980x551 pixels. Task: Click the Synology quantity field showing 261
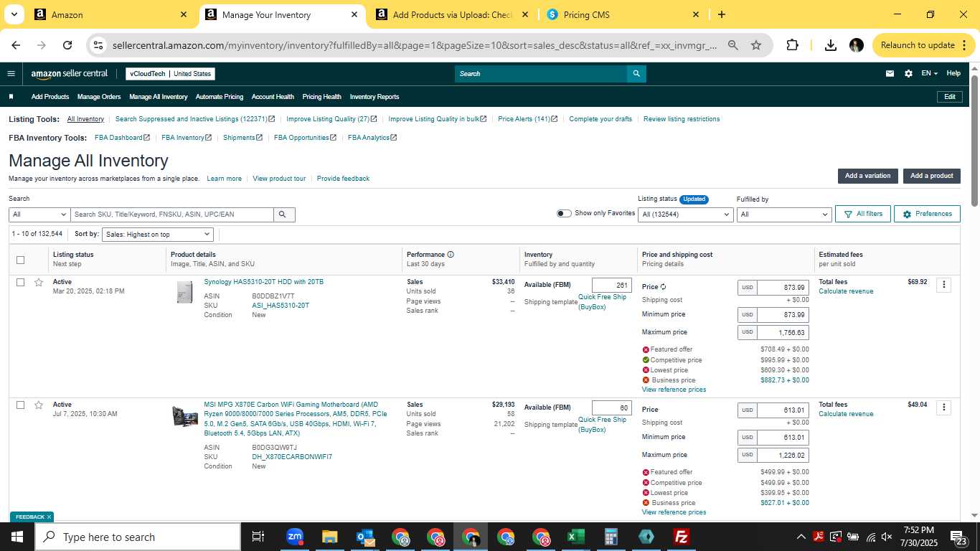[x=612, y=286]
